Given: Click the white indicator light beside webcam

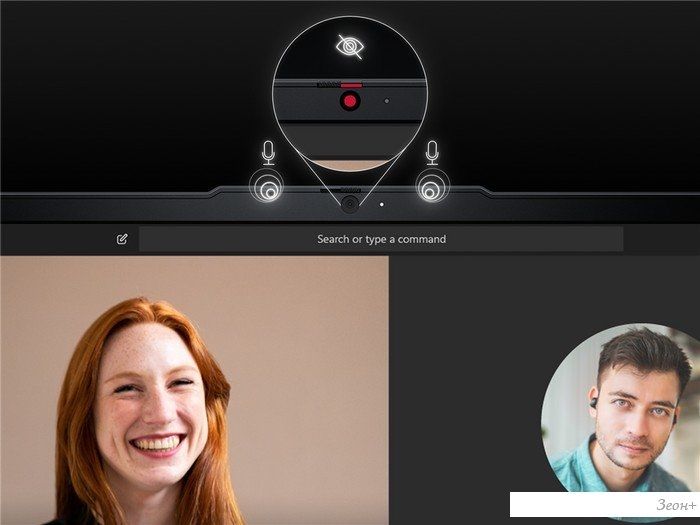Looking at the screenshot, I should [x=380, y=203].
